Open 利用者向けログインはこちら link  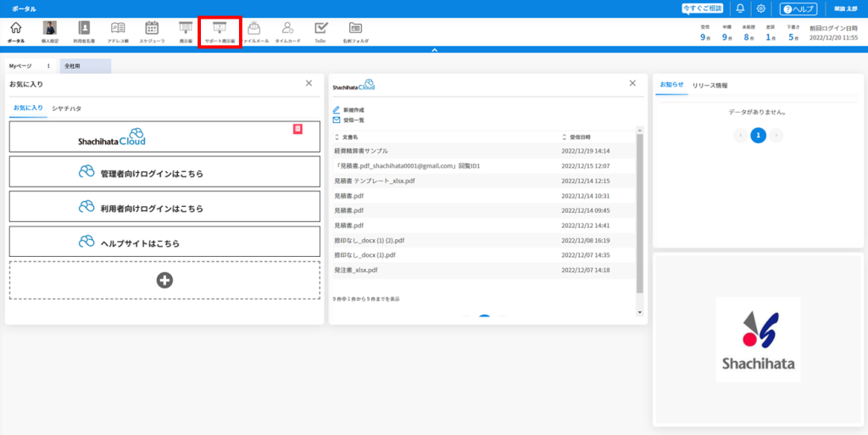(x=164, y=206)
